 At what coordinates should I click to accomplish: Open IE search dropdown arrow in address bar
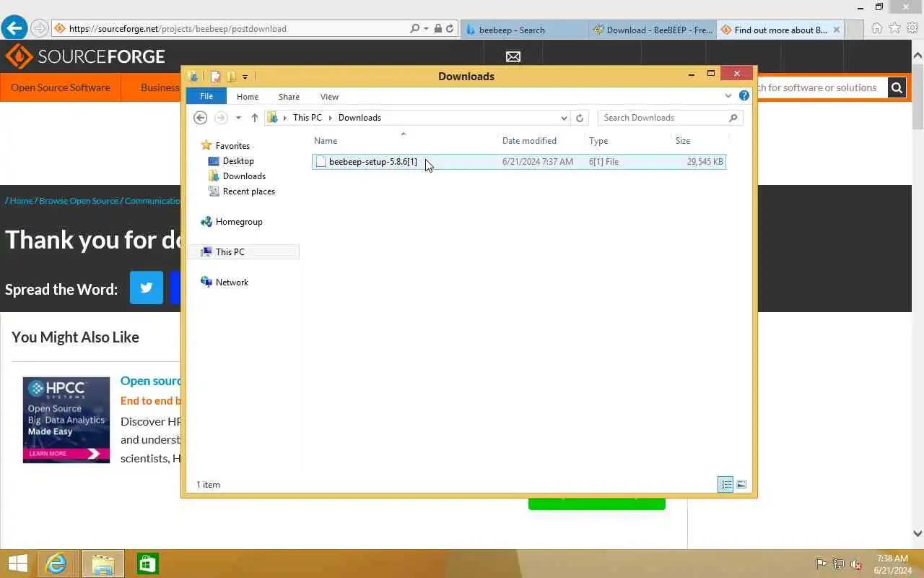coord(426,29)
